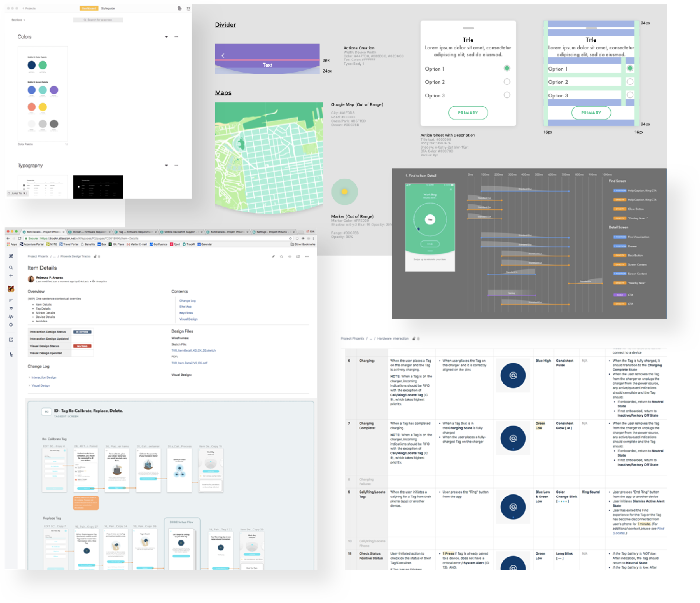Bookmark this page with address bar star
This screenshot has height=603, width=700.
[290, 239]
